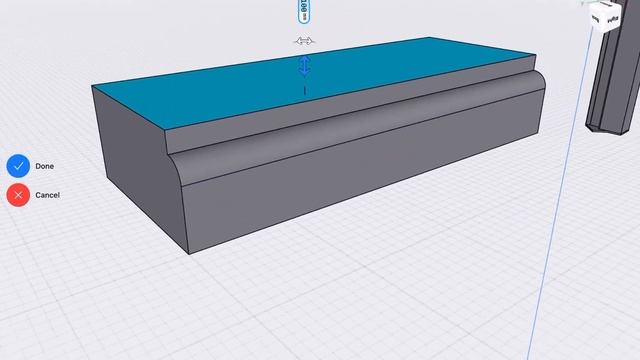Click the gray horizontal double-arrow handle
Image resolution: width=640 pixels, height=360 pixels.
point(304,41)
